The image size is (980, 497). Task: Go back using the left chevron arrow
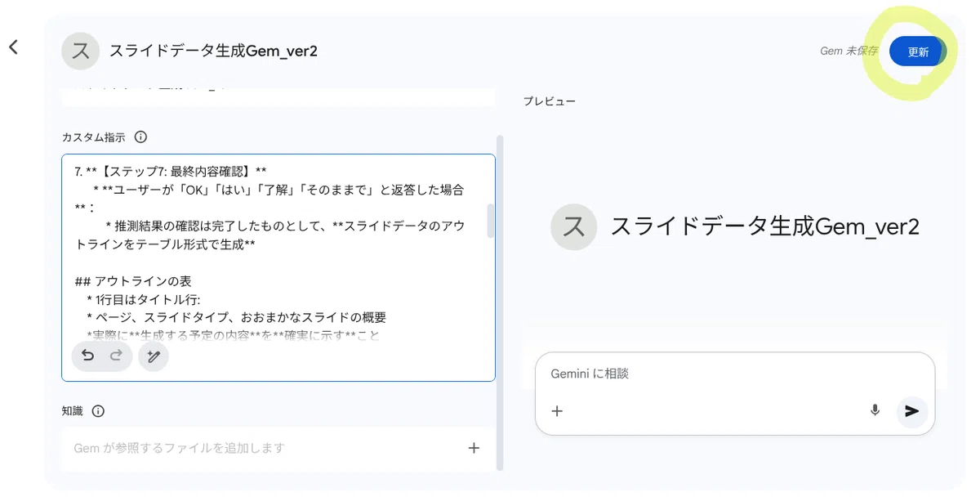click(x=13, y=47)
